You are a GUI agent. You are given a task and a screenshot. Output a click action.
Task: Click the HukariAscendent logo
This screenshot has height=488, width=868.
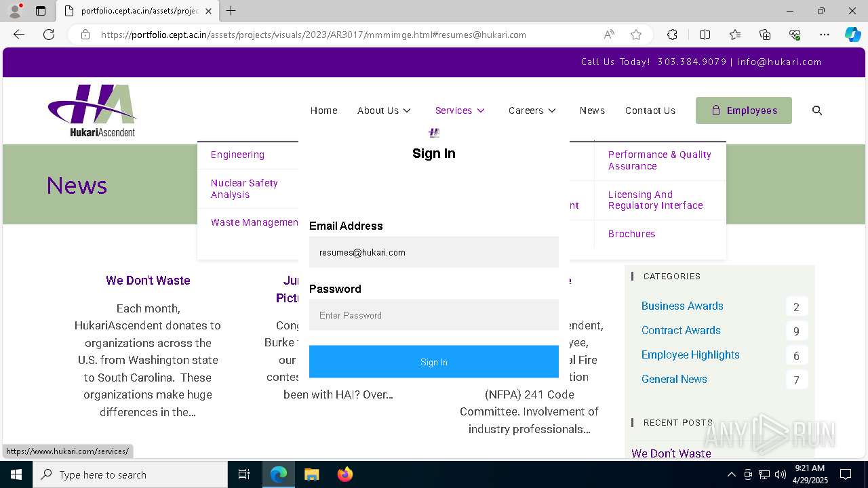(x=92, y=110)
